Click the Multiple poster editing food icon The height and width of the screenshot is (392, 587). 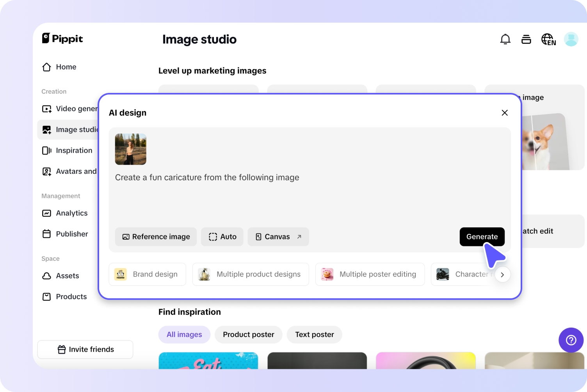[x=327, y=274]
